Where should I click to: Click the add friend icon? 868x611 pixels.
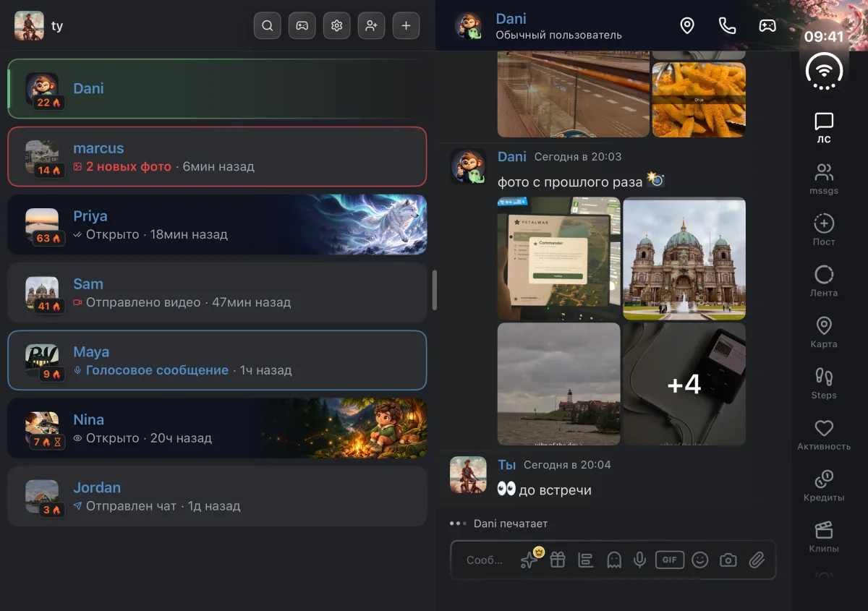click(371, 26)
